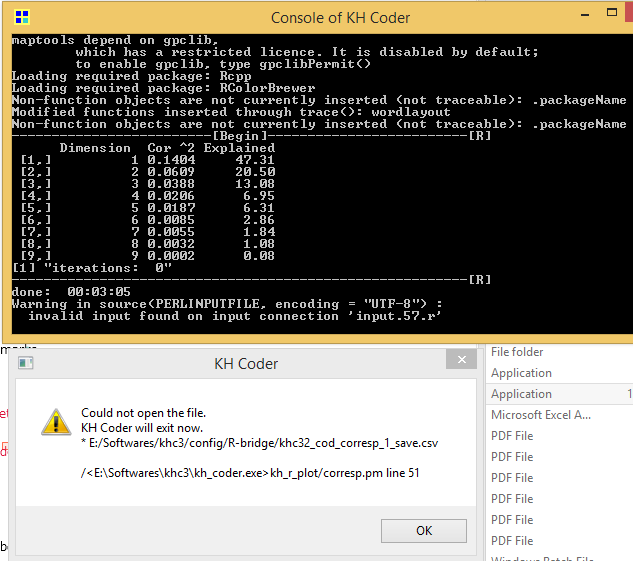Click 'Modified functions inserted through trace()' line

[x=231, y=112]
